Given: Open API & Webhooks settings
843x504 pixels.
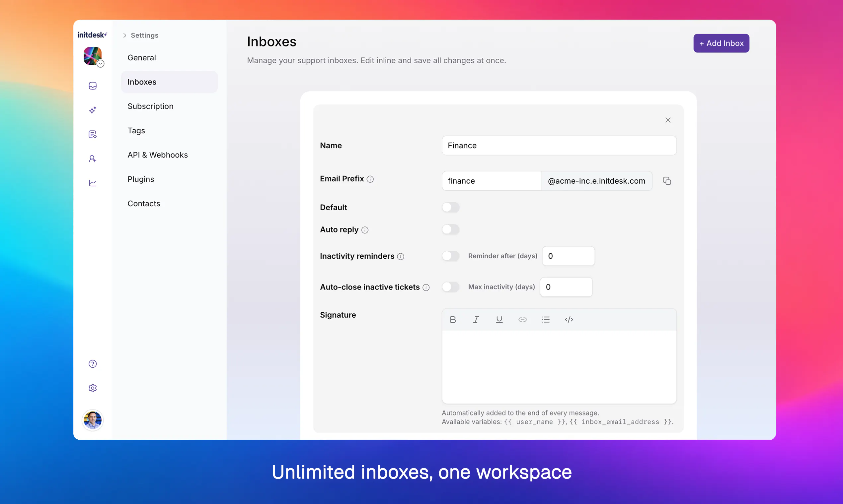Looking at the screenshot, I should 169,155.
